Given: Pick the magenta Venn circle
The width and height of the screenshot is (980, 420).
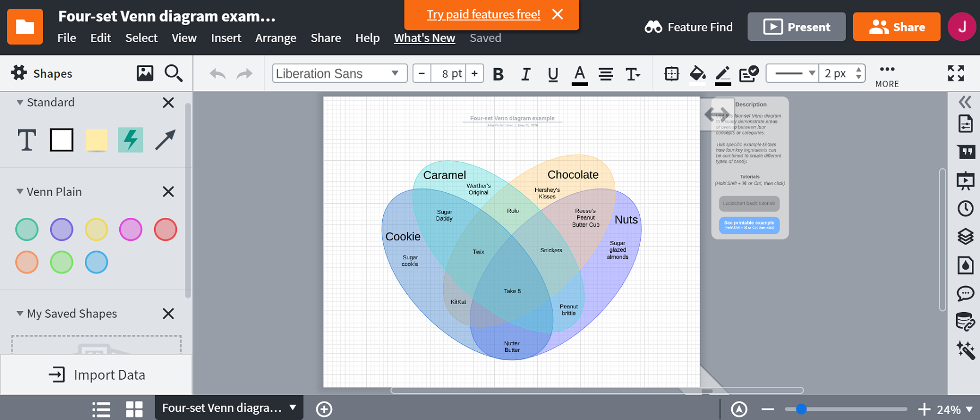Looking at the screenshot, I should pyautogui.click(x=131, y=229).
